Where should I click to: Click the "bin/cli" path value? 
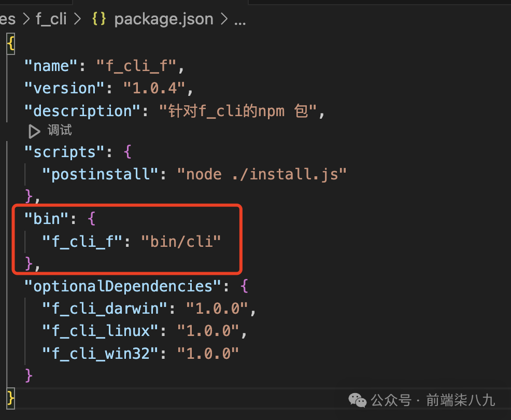point(181,241)
